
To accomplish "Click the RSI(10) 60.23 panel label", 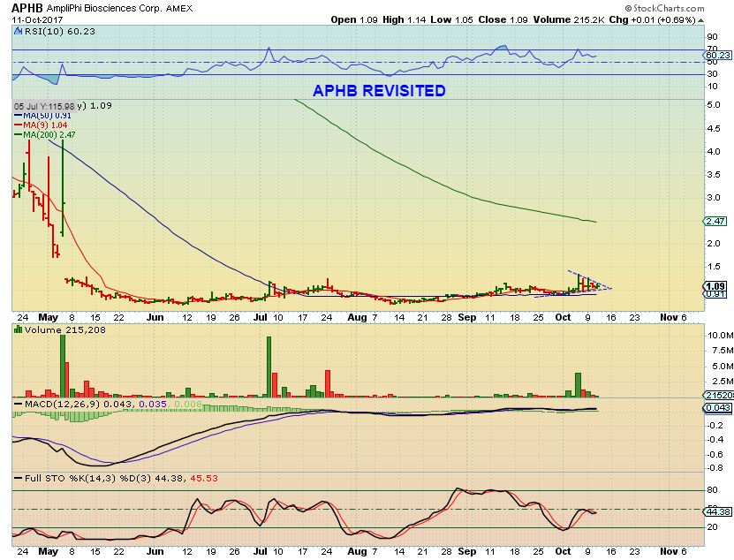I will coord(59,32).
